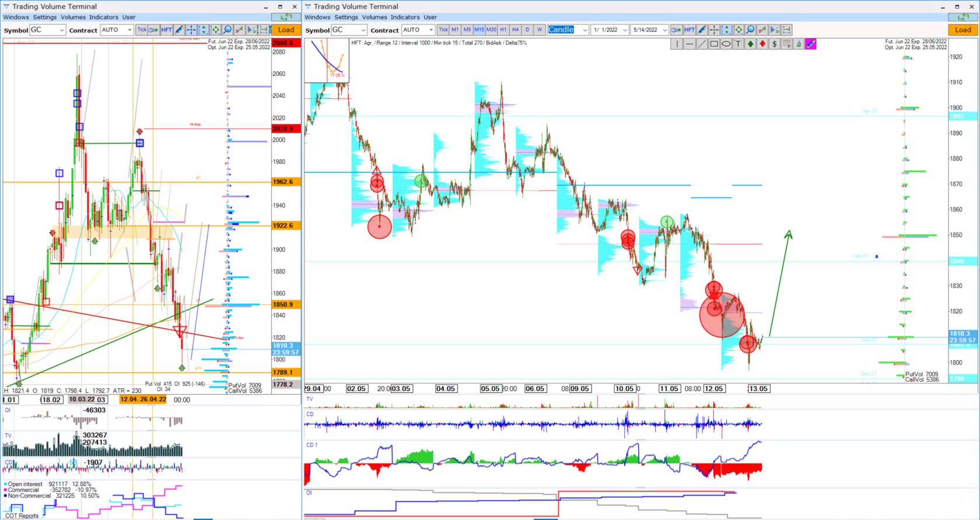Click Load button in left window
Image resolution: width=980 pixels, height=520 pixels.
(286, 30)
